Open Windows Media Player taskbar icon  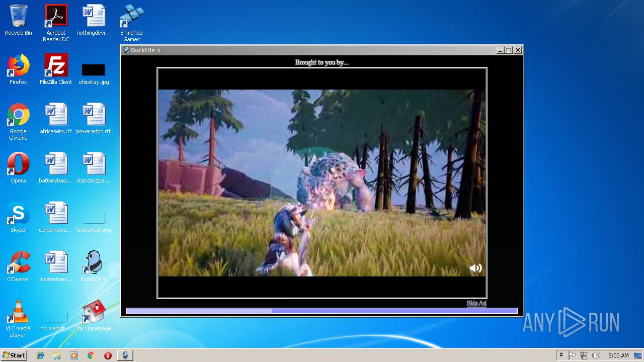[74, 355]
